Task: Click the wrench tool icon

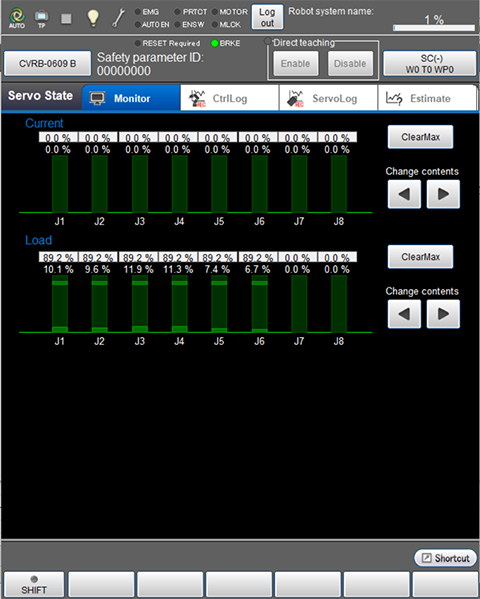Action: [118, 18]
